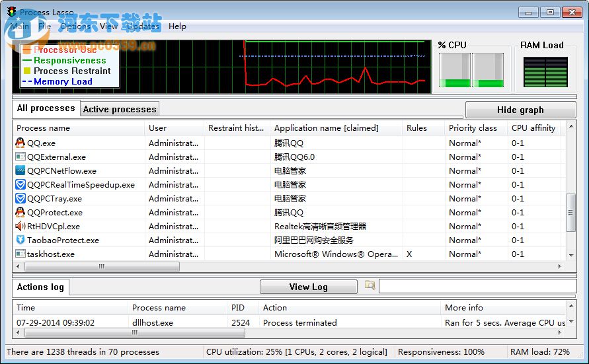Click process list scroll down arrow

point(571,255)
